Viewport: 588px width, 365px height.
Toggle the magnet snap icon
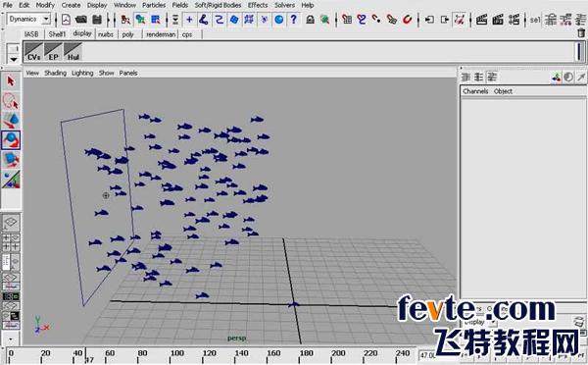point(407,20)
